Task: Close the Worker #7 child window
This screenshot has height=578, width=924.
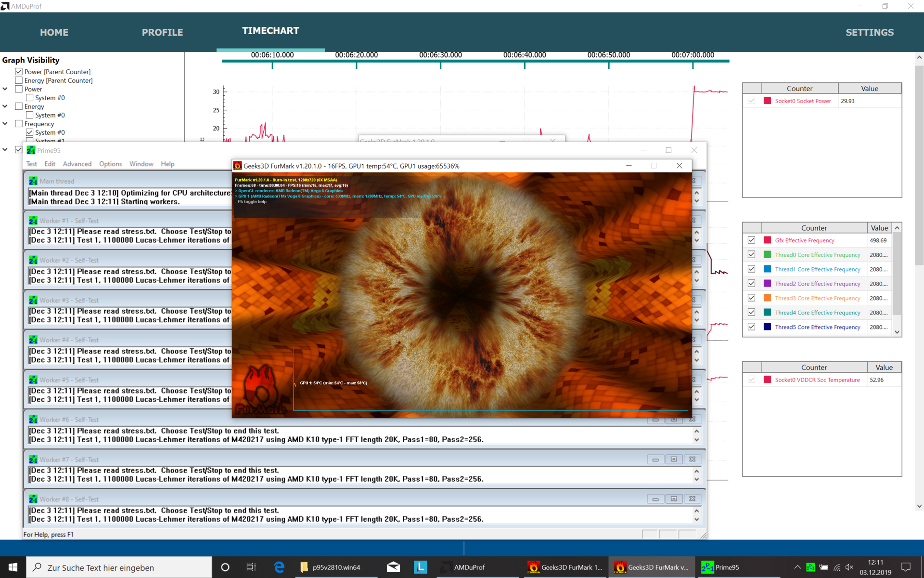Action: [x=692, y=460]
